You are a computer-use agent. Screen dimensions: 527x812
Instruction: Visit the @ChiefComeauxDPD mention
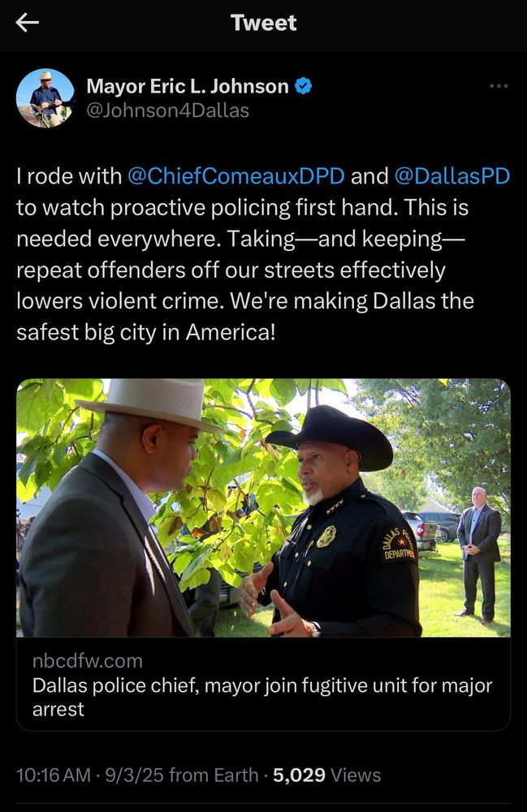click(x=235, y=176)
